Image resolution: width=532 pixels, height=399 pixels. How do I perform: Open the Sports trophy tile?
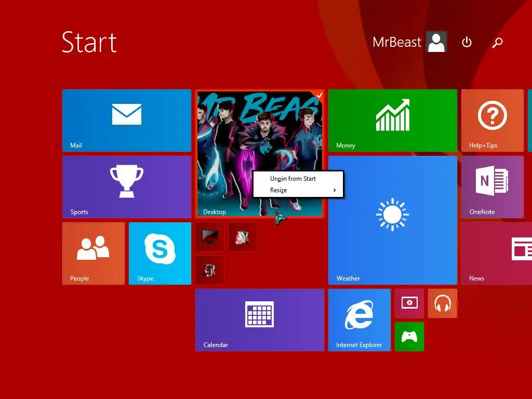point(127,187)
